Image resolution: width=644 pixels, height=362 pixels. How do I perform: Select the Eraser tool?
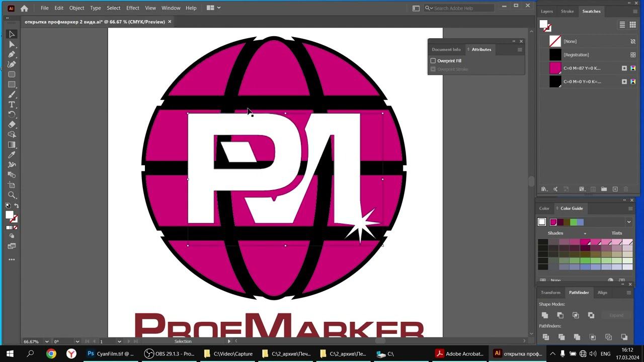12,125
